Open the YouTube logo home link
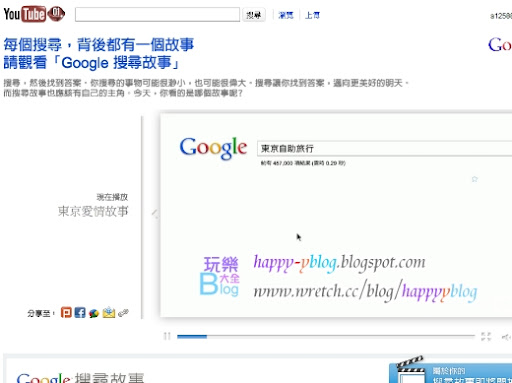Viewport: 512px width, 383px height. pos(34,14)
